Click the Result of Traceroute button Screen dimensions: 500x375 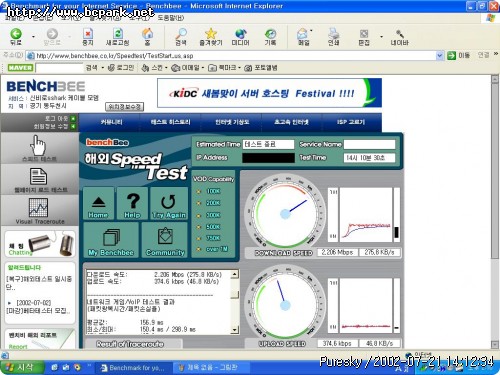click(130, 344)
